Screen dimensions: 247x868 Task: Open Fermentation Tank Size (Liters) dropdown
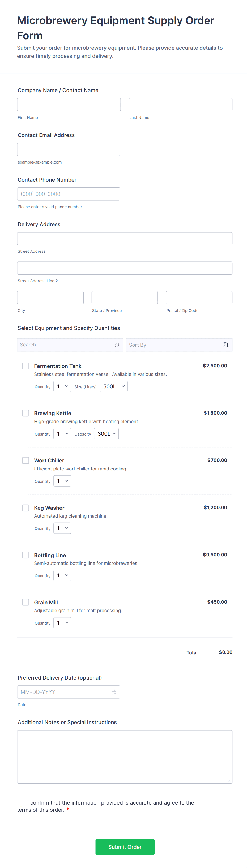[114, 386]
